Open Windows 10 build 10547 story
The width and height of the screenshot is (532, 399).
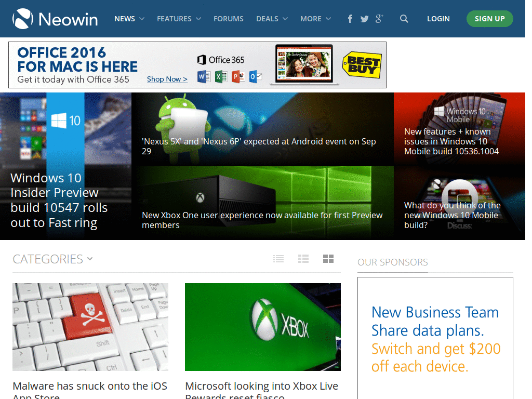point(65,166)
